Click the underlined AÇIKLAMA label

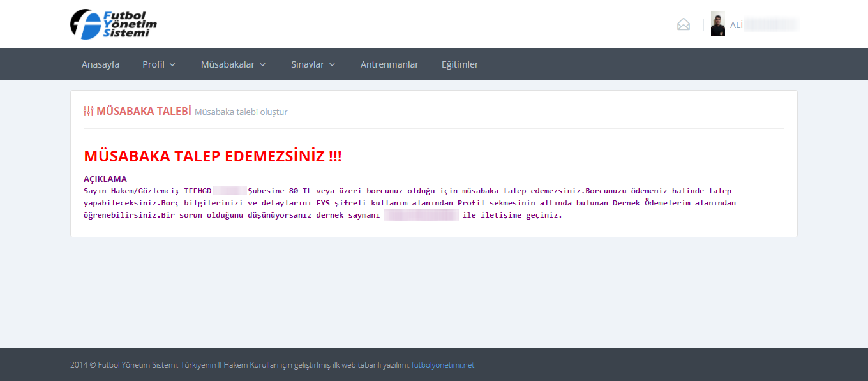(x=105, y=179)
